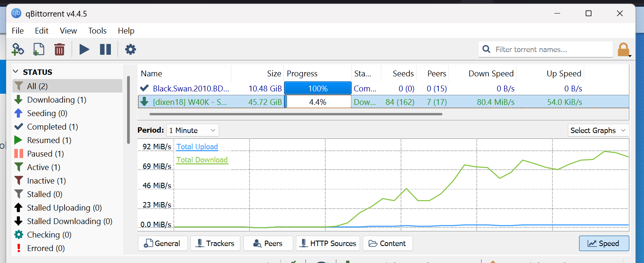Sort by the Size column header
The image size is (644, 263).
point(258,73)
